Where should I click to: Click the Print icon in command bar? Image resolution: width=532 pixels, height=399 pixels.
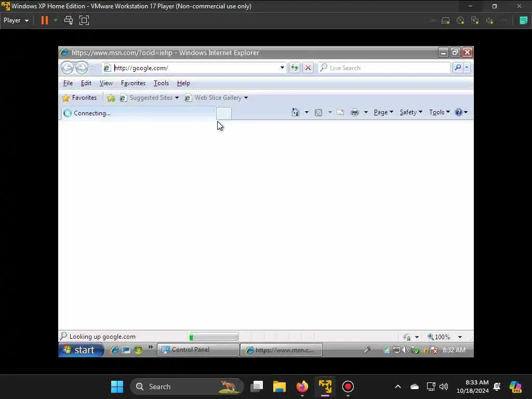click(354, 112)
